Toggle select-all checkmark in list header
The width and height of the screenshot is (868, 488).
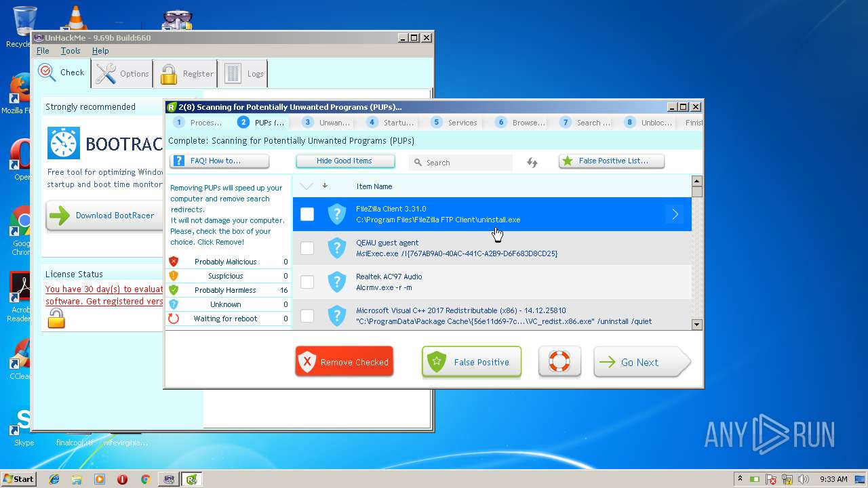click(307, 186)
